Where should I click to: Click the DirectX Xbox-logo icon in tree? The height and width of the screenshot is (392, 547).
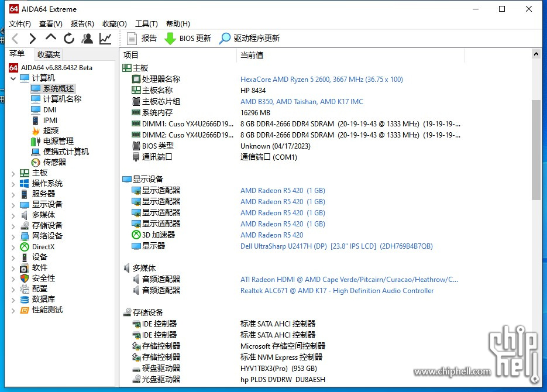click(x=25, y=247)
